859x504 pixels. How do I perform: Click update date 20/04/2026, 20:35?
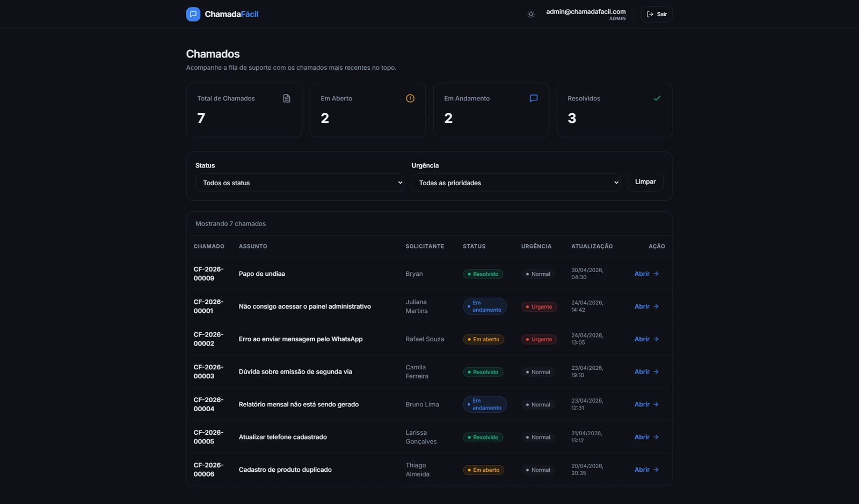pyautogui.click(x=587, y=470)
